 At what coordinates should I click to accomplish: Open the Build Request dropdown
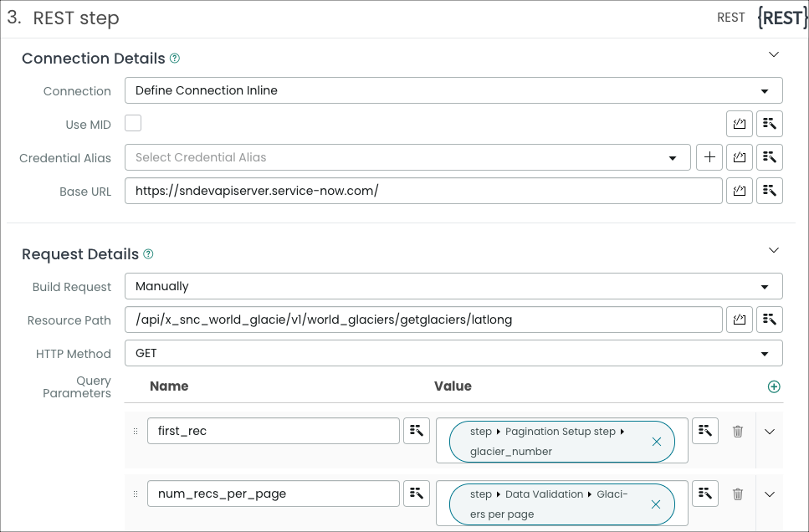click(453, 286)
